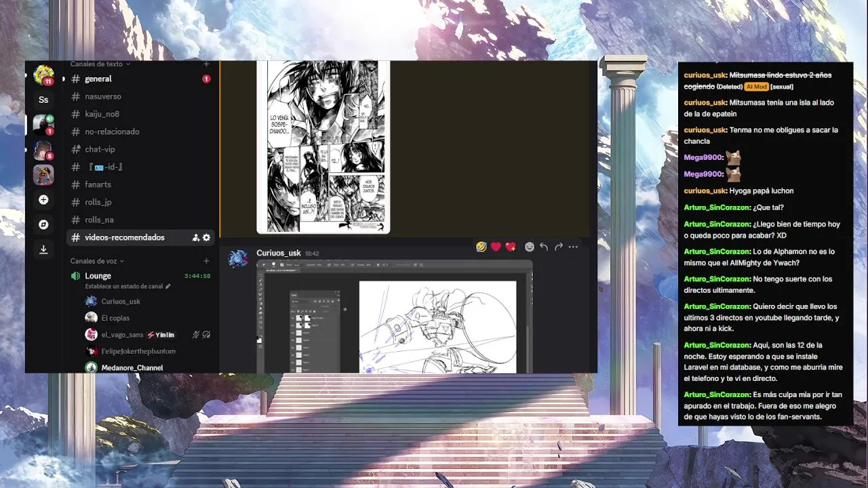This screenshot has height=488, width=868.
Task: Open the Ss server icon
Action: tap(43, 100)
